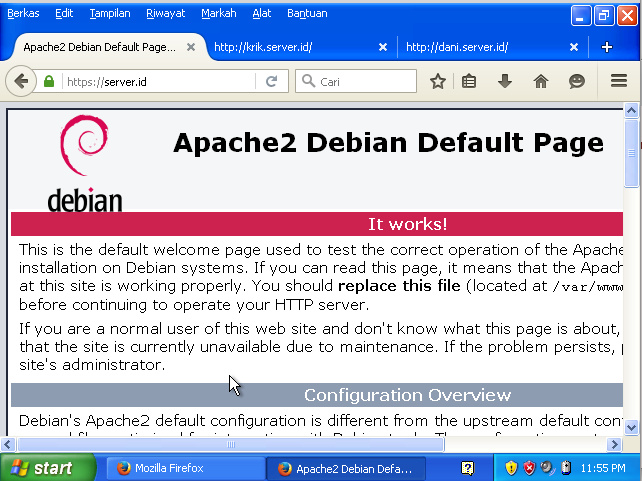Click the help question mark taskbar icon

(467, 468)
